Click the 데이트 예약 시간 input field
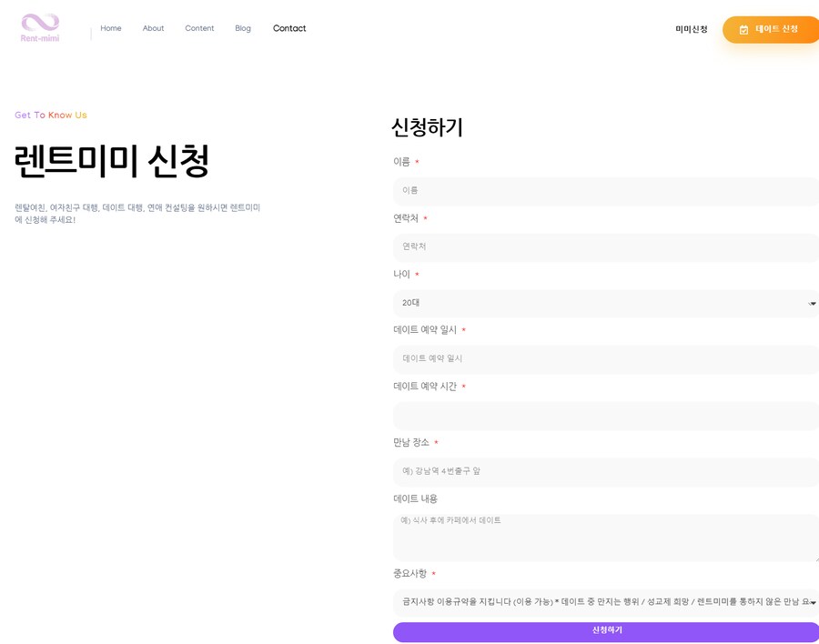Screen dimensions: 819x644 tap(605, 416)
